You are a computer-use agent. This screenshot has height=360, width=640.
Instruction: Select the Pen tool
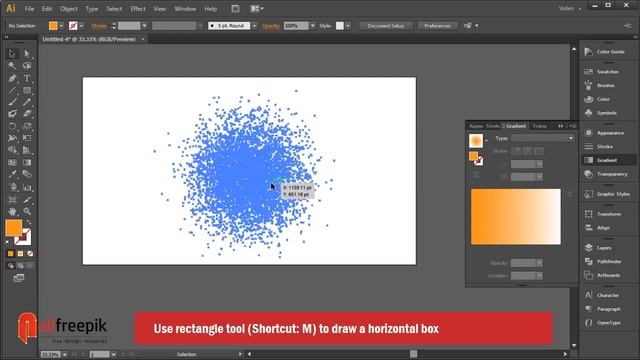pyautogui.click(x=12, y=78)
